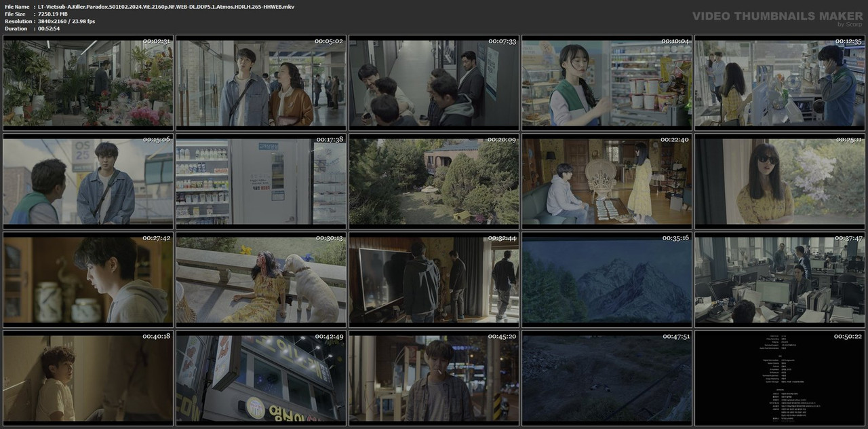Click the thumbnail at 00:07:33
This screenshot has width=868, height=429.
434,82
